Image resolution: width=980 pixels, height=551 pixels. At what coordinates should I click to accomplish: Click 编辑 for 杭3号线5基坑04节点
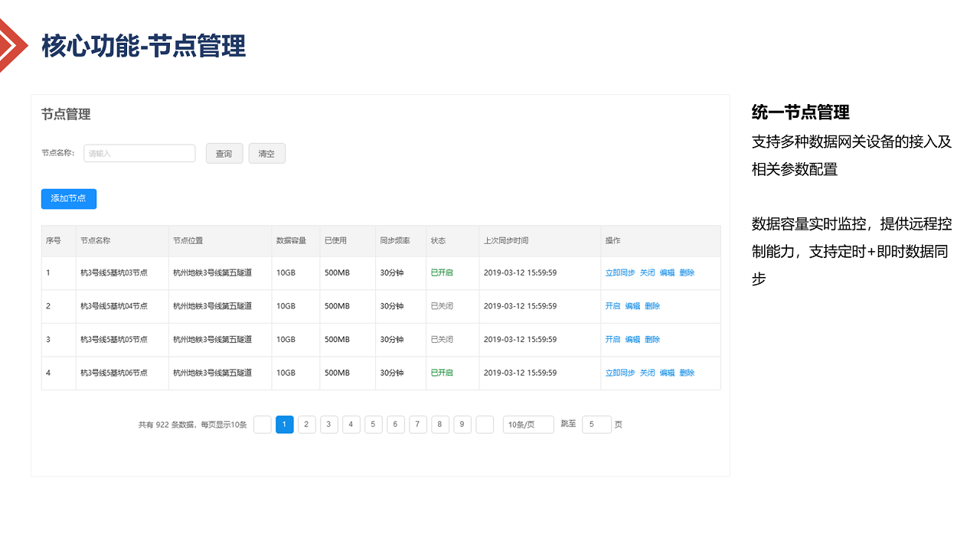click(x=632, y=306)
